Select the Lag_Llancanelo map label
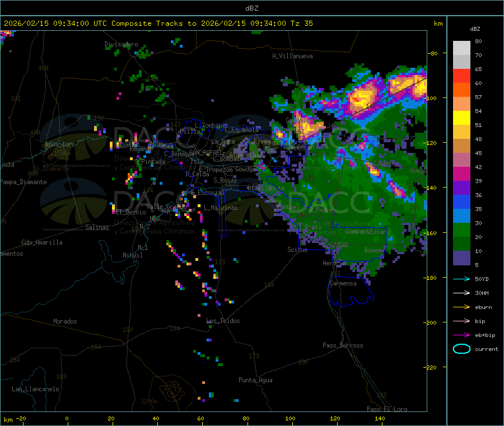Image resolution: width=504 pixels, height=426 pixels. [36, 388]
